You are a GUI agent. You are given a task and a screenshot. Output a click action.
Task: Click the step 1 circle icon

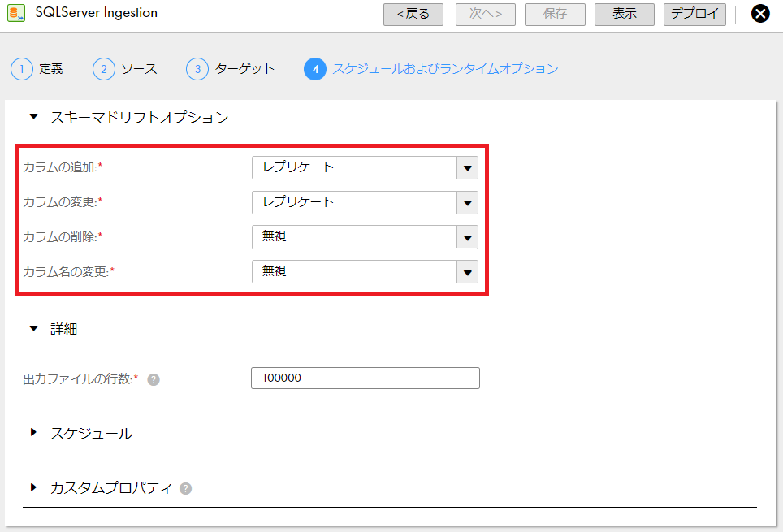pyautogui.click(x=21, y=69)
